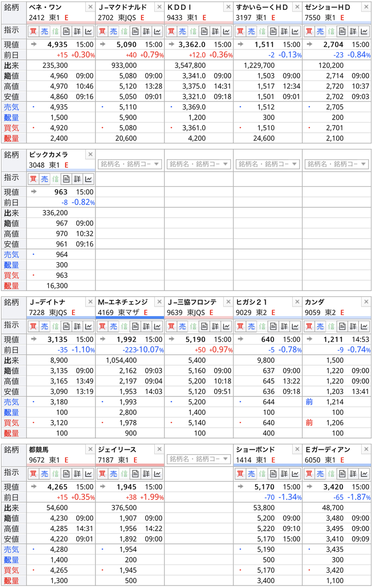Open the chart icon for M-エネチェンジ
The height and width of the screenshot is (588, 373).
pyautogui.click(x=157, y=326)
